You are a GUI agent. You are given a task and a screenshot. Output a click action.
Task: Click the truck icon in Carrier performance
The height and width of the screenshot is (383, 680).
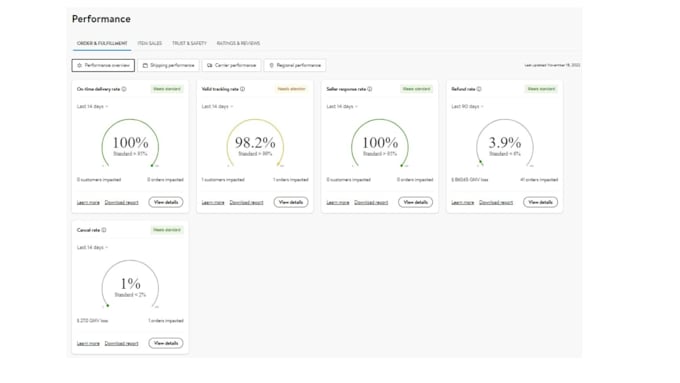[x=210, y=65]
